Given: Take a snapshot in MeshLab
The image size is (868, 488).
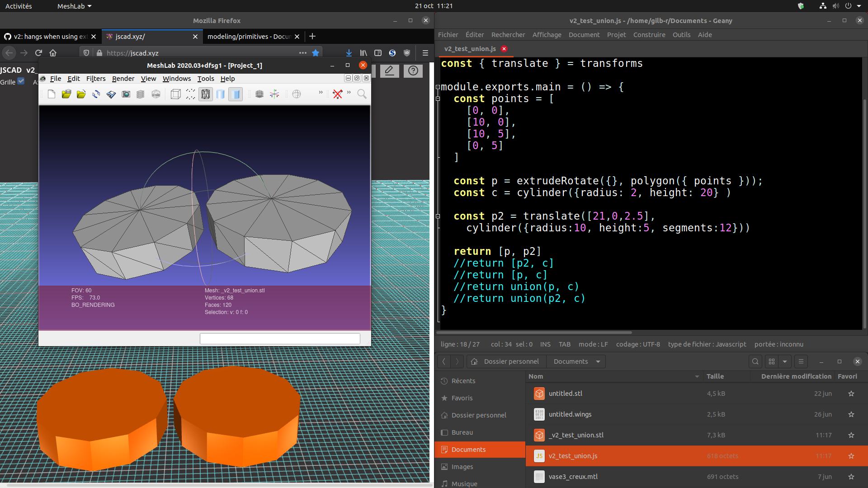Looking at the screenshot, I should pyautogui.click(x=126, y=94).
